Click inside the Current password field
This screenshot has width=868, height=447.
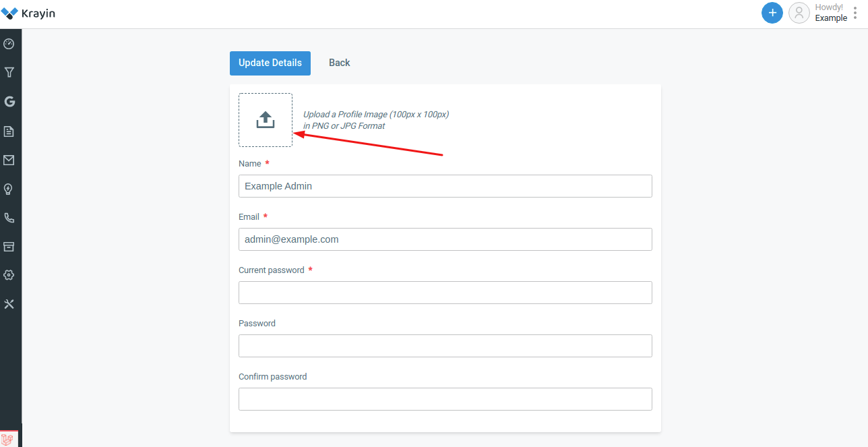(x=445, y=292)
